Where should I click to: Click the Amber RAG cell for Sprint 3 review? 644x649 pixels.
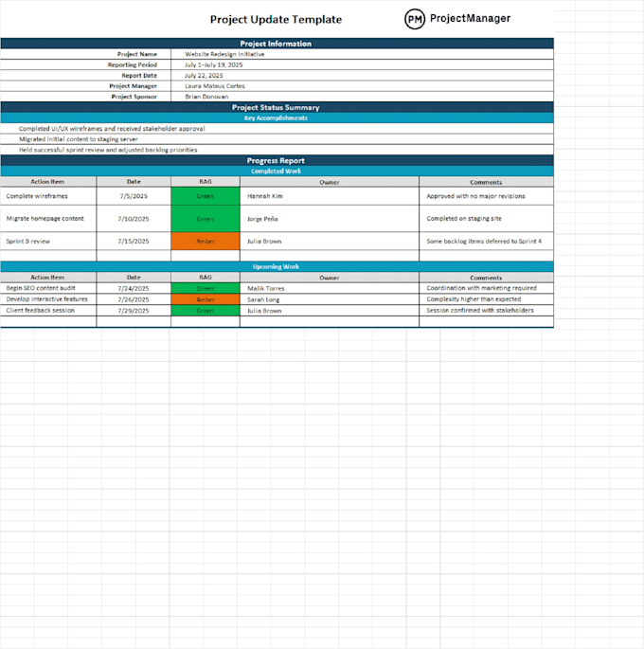click(x=206, y=241)
